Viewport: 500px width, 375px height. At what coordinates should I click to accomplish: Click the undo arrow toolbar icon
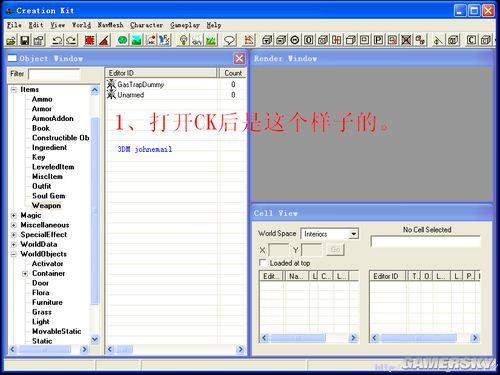[x=57, y=40]
